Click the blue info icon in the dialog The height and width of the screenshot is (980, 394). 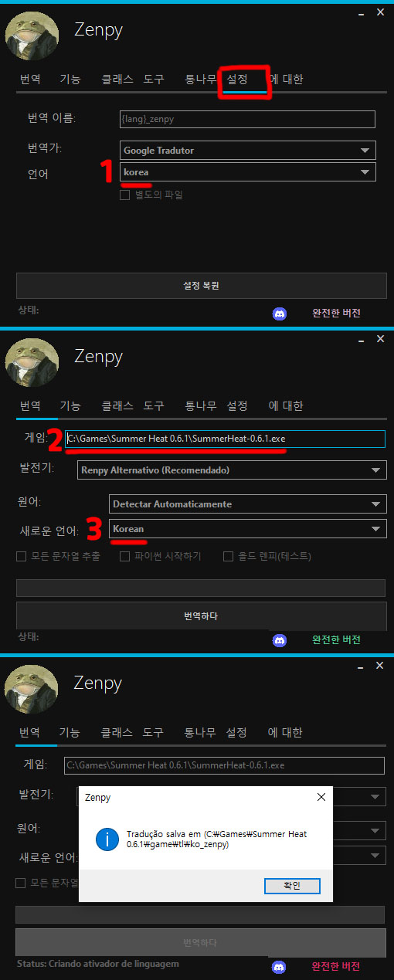coord(107,839)
